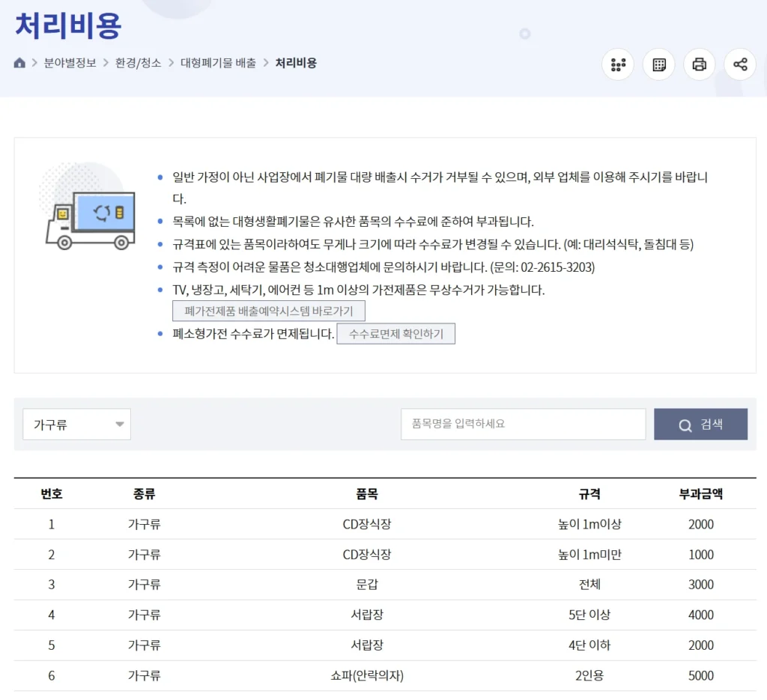Click the print icon
Image resolution: width=767 pixels, height=700 pixels.
pyautogui.click(x=700, y=64)
